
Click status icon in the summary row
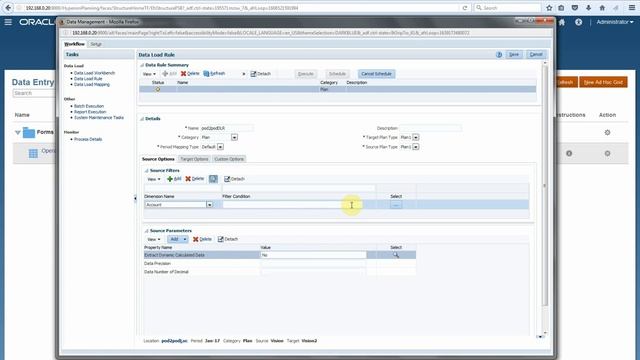[x=158, y=89]
